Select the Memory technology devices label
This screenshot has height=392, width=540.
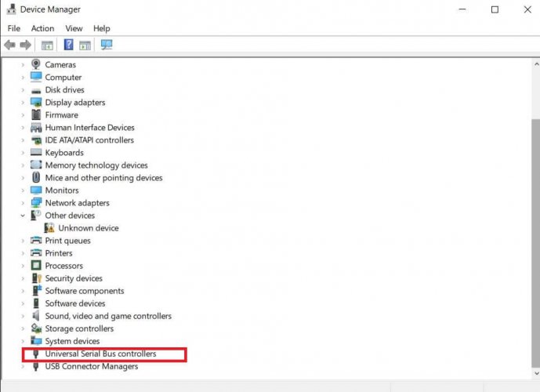[x=96, y=165]
